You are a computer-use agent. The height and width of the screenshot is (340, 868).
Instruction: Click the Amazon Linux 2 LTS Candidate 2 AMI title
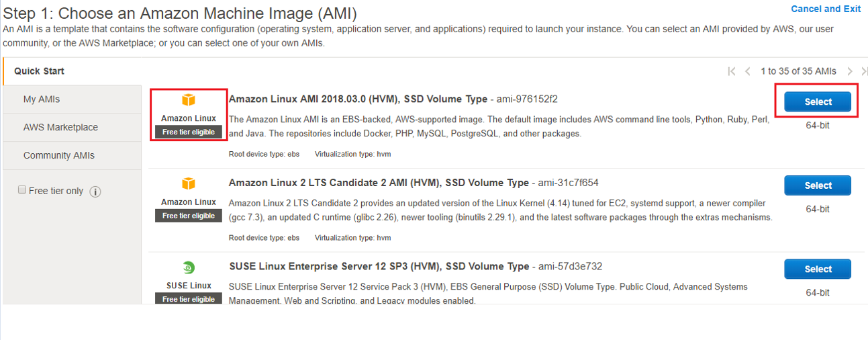click(379, 183)
